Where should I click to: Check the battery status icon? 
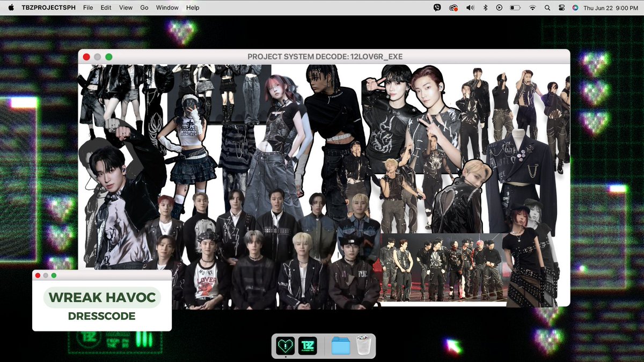(516, 8)
